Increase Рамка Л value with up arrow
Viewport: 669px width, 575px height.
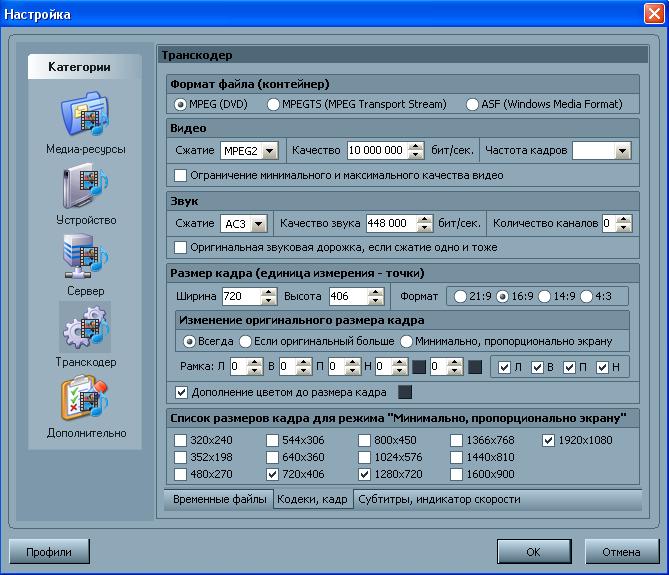tap(255, 363)
